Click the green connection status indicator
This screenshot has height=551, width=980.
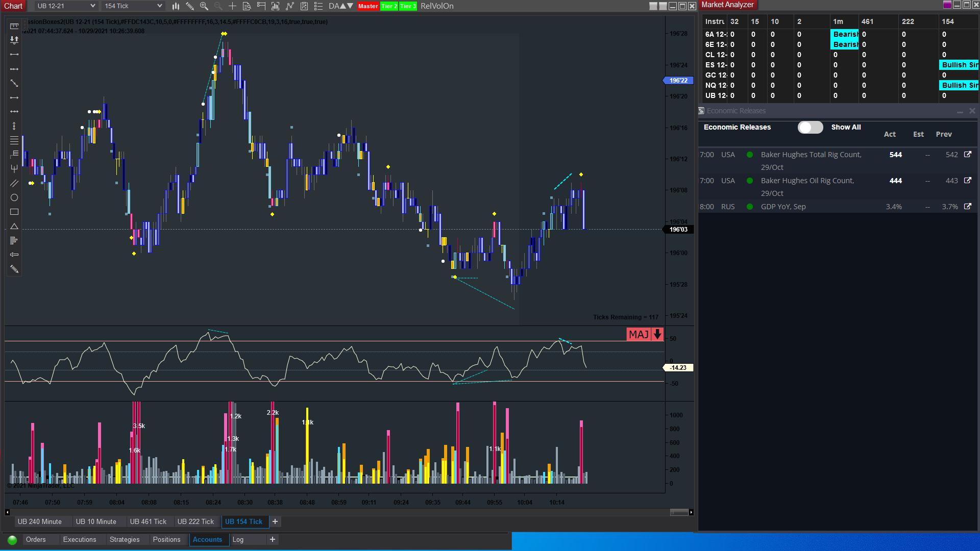click(x=12, y=540)
